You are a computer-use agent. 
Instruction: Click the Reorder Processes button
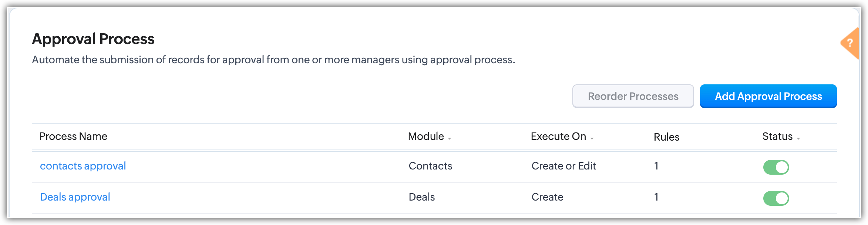point(633,96)
